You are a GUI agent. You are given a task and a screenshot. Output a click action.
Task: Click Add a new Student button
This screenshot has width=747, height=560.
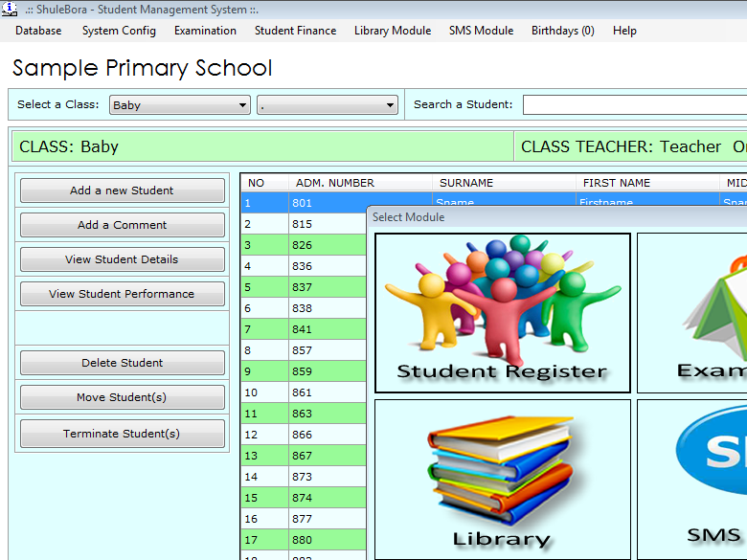point(122,190)
